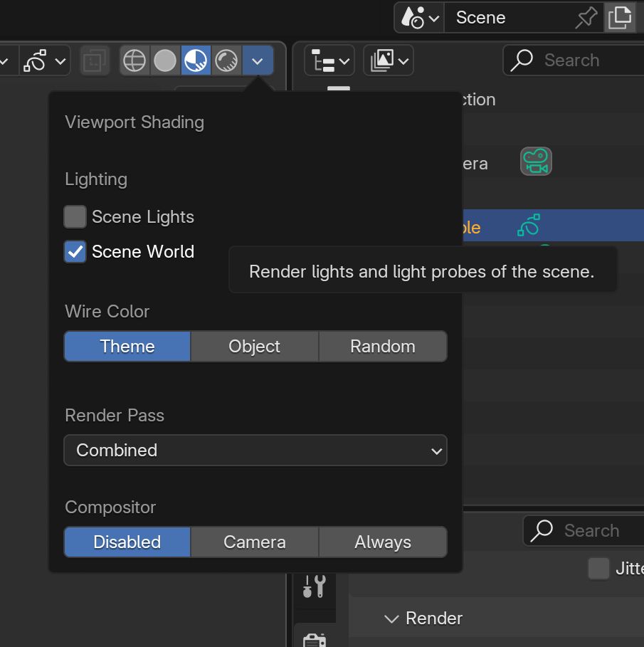Image resolution: width=644 pixels, height=647 pixels.
Task: Click the new scene copy icon
Action: [x=620, y=18]
